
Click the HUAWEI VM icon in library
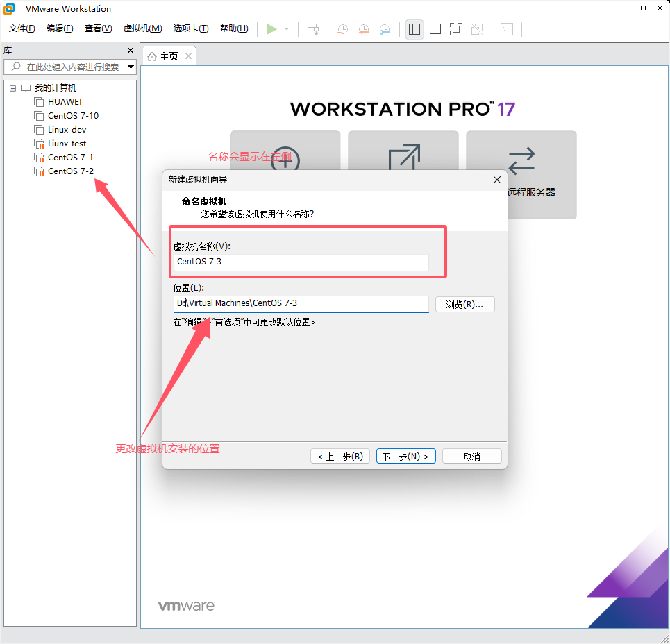39,102
